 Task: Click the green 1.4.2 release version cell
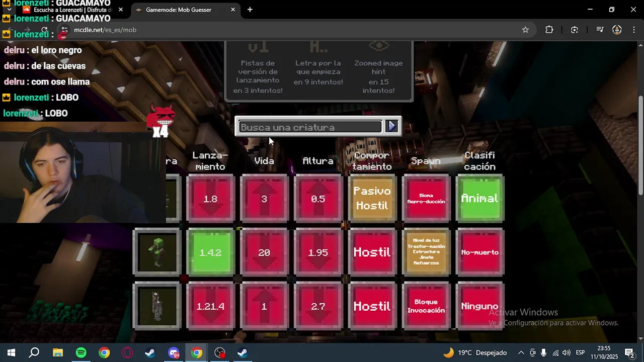(x=210, y=252)
